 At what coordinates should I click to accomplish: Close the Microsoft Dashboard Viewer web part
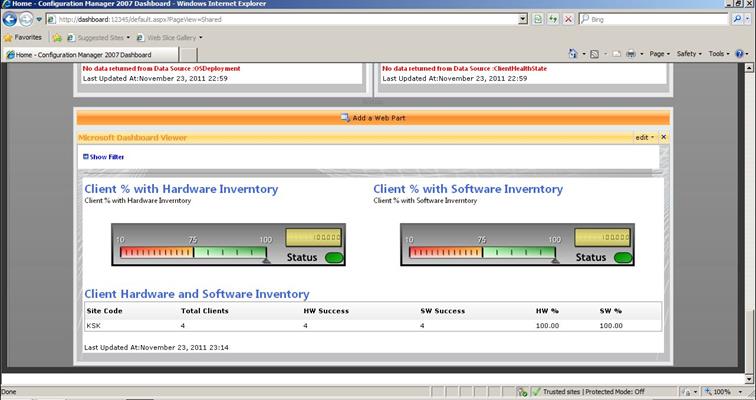tap(663, 137)
